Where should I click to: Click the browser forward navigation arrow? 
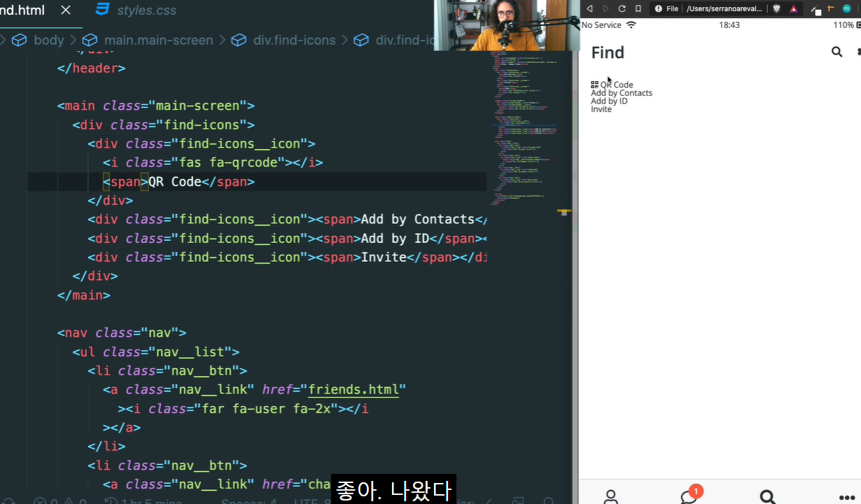(x=605, y=8)
